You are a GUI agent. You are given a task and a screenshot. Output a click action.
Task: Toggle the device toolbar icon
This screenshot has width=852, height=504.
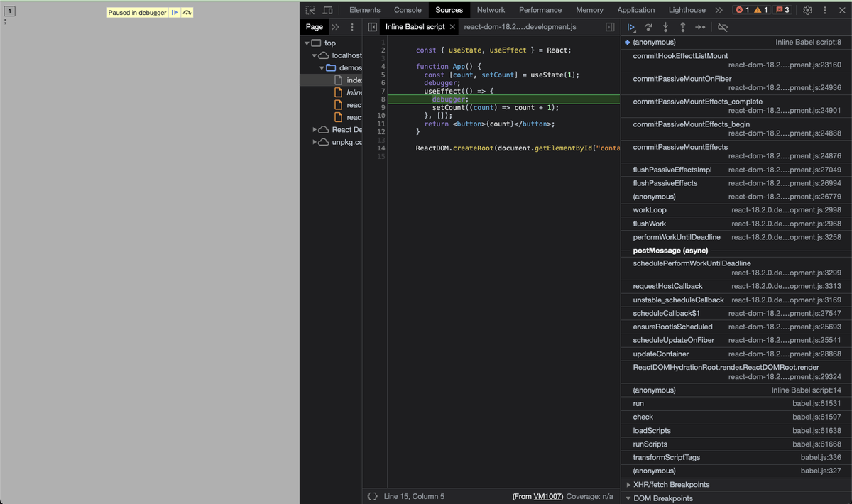(x=327, y=10)
